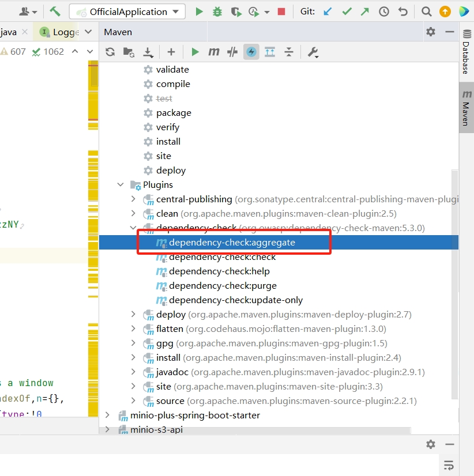Select the dependency-check:aggregate goal
The height and width of the screenshot is (476, 474).
(232, 242)
